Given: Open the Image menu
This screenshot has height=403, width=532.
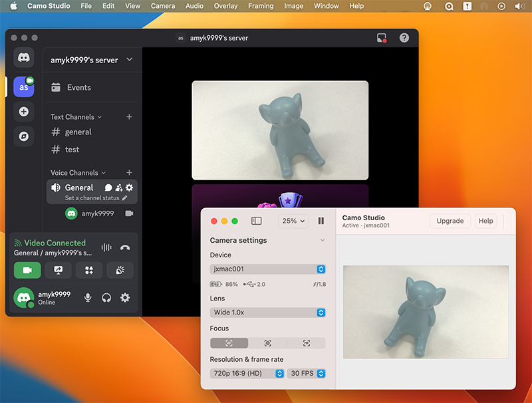Looking at the screenshot, I should click(x=293, y=6).
